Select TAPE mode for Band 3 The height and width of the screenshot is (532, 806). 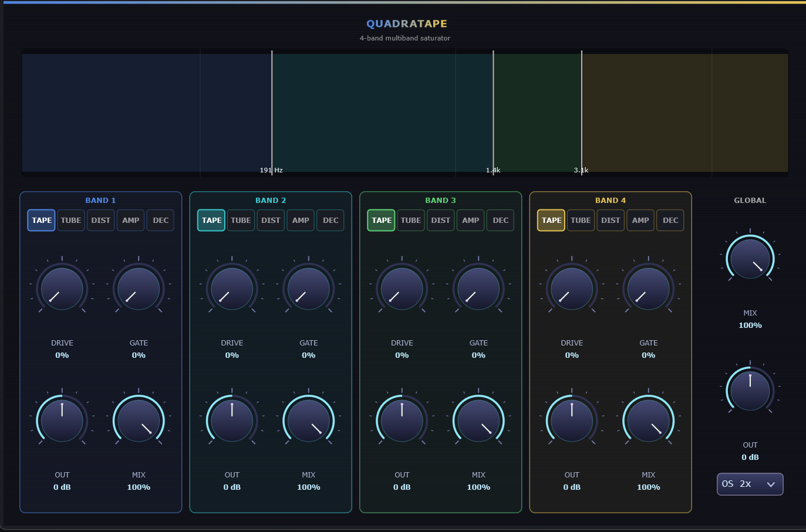pos(382,221)
